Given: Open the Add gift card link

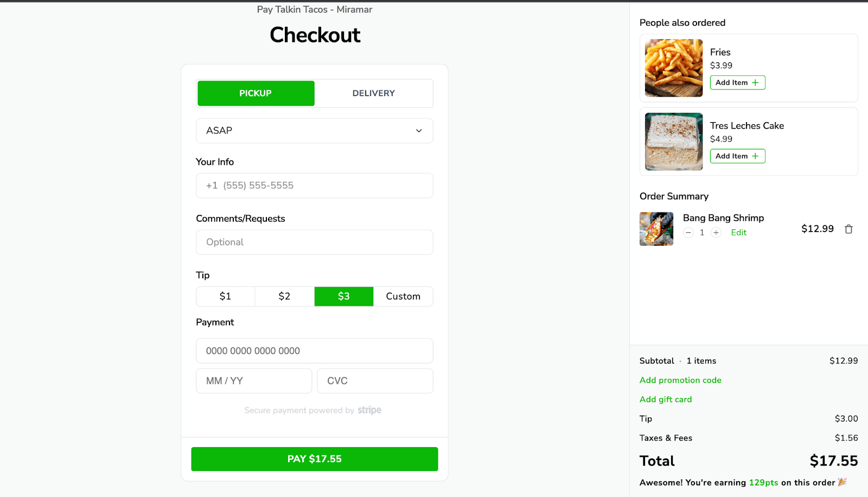Looking at the screenshot, I should tap(666, 399).
